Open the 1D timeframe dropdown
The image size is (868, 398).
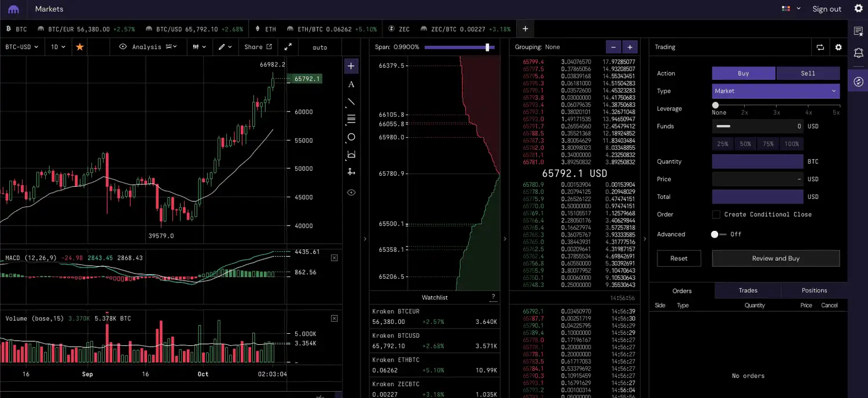pyautogui.click(x=58, y=47)
